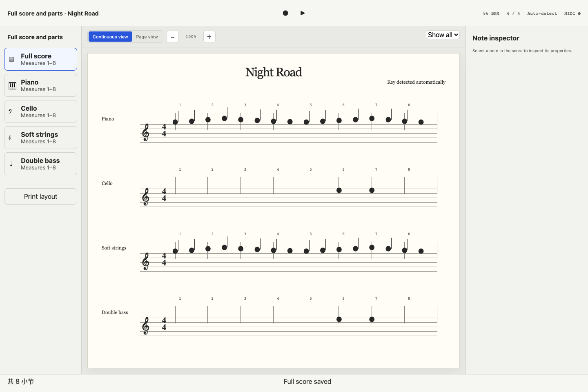
Task: Click measure number 3 above Piano staff
Action: pos(245,105)
